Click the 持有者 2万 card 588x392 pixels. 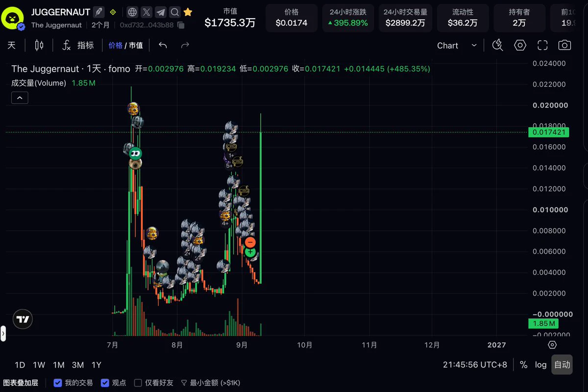(519, 18)
